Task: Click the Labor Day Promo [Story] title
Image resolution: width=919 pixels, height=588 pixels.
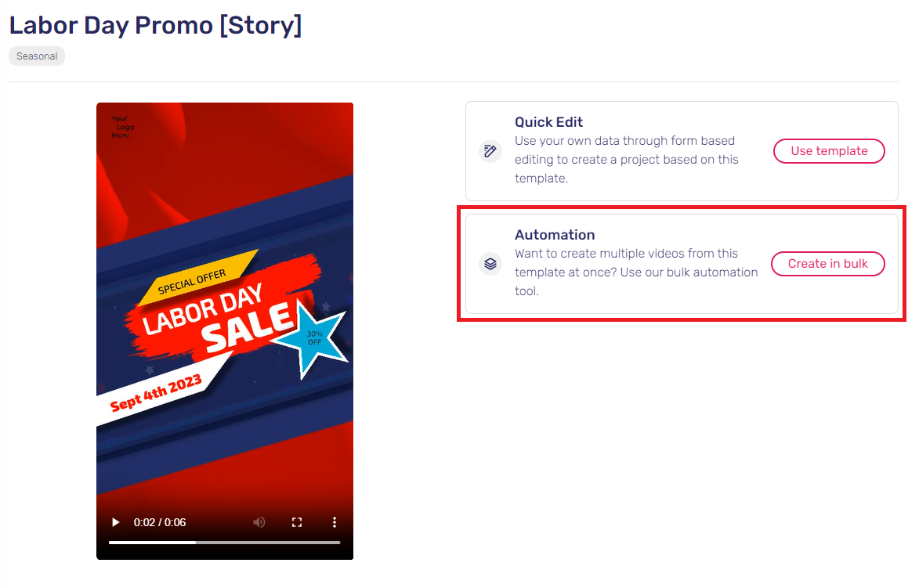Action: pyautogui.click(x=155, y=26)
